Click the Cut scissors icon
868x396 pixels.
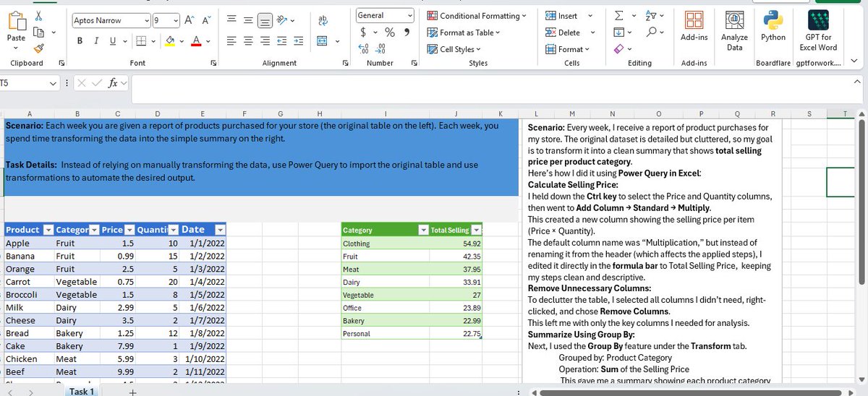38,16
